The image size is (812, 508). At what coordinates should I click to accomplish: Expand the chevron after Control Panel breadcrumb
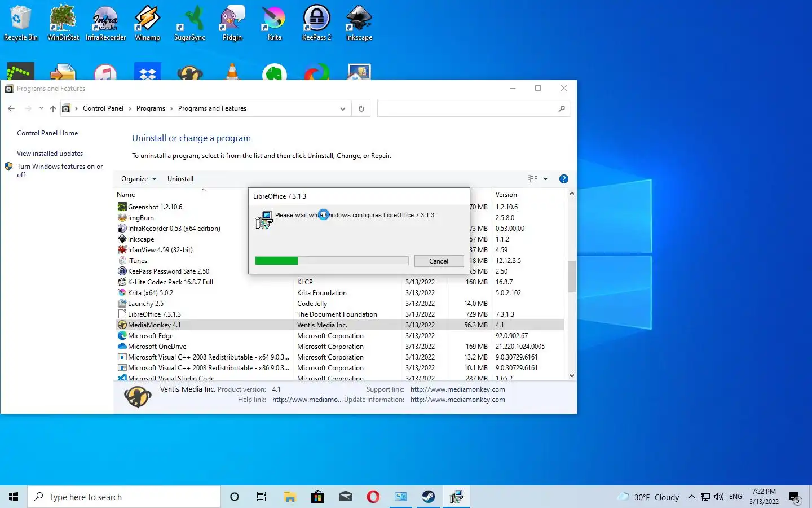(130, 108)
